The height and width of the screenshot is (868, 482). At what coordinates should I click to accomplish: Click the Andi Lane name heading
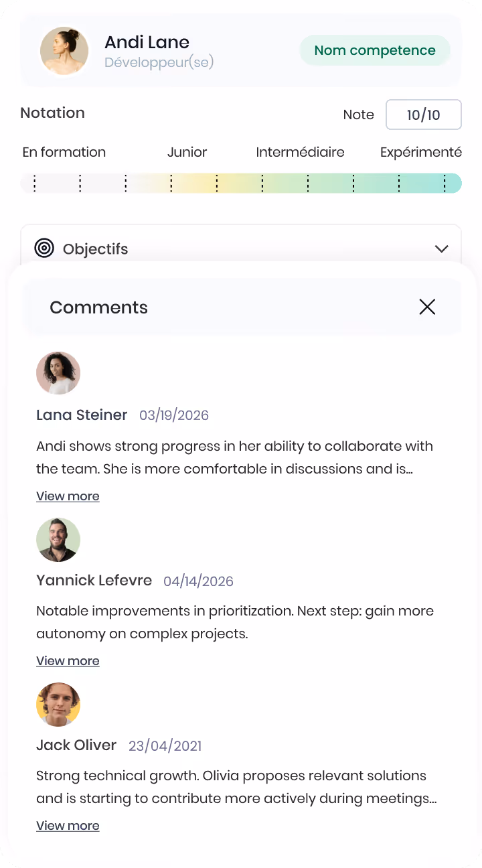[147, 42]
